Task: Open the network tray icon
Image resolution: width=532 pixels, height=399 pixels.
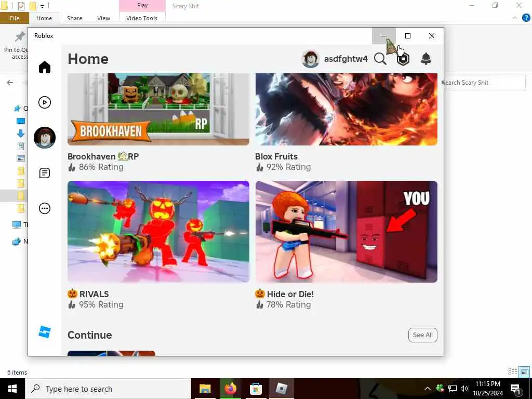Action: pyautogui.click(x=453, y=389)
